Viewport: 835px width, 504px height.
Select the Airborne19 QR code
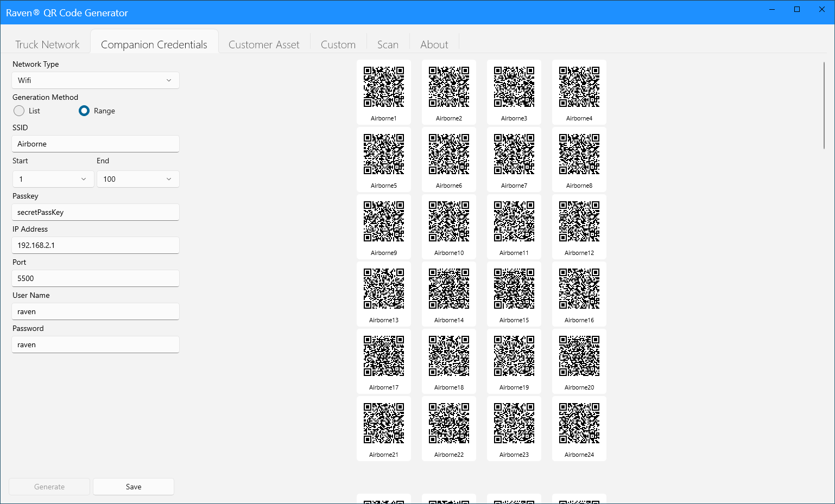(x=514, y=361)
